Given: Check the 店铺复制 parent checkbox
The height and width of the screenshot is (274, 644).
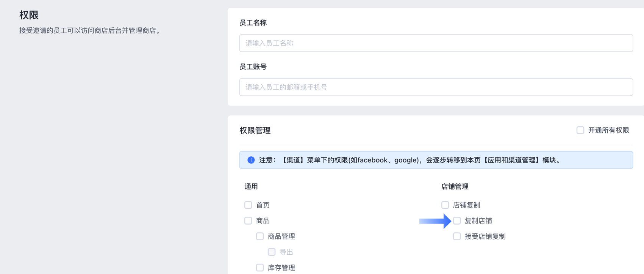Looking at the screenshot, I should 445,205.
